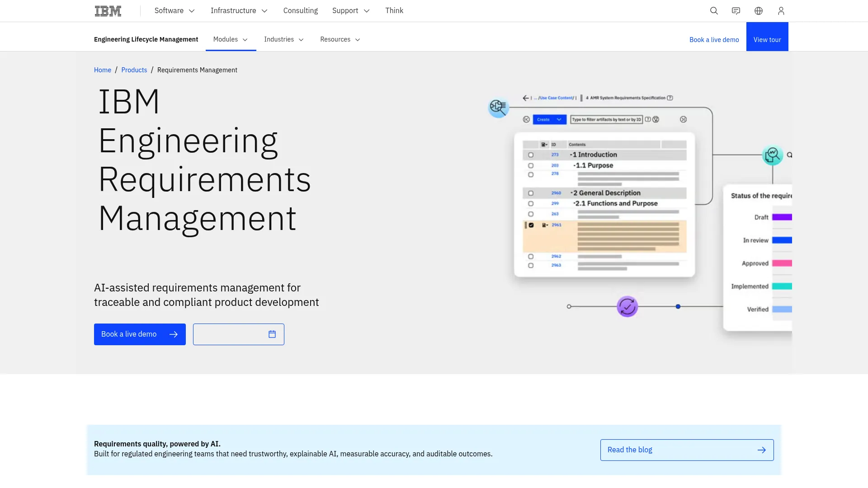Open the Industries dropdown

pyautogui.click(x=284, y=40)
